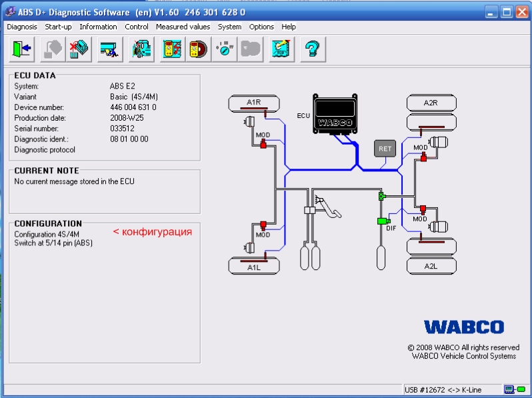The height and width of the screenshot is (398, 532).
Task: Click the 'Switch at 5/14 pin (ABS)' line
Action: pyautogui.click(x=53, y=243)
